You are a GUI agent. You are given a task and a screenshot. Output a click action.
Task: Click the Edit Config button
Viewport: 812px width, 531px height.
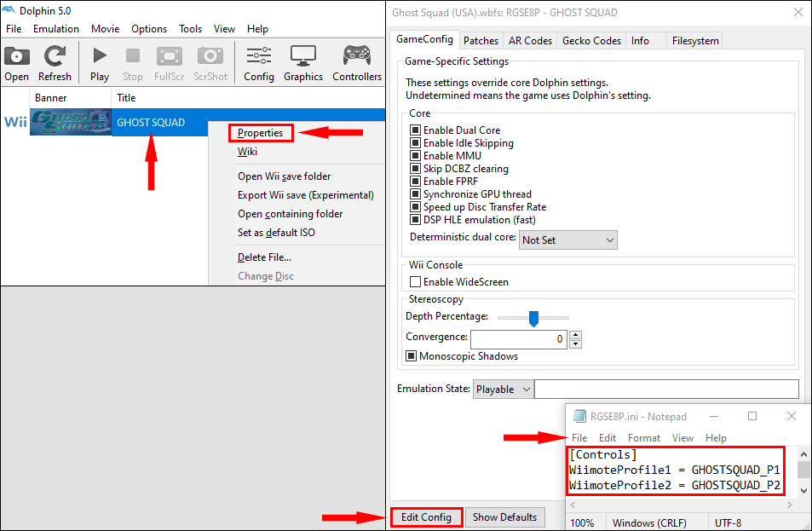426,517
